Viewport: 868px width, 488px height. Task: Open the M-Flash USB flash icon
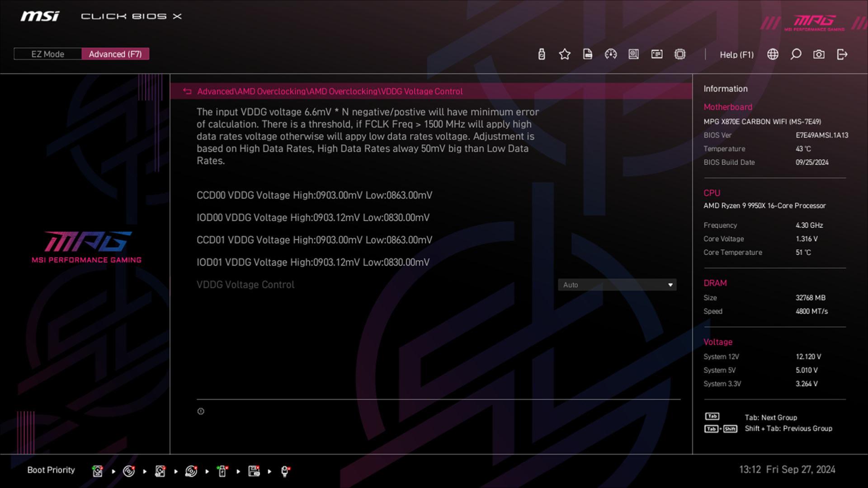click(x=542, y=55)
